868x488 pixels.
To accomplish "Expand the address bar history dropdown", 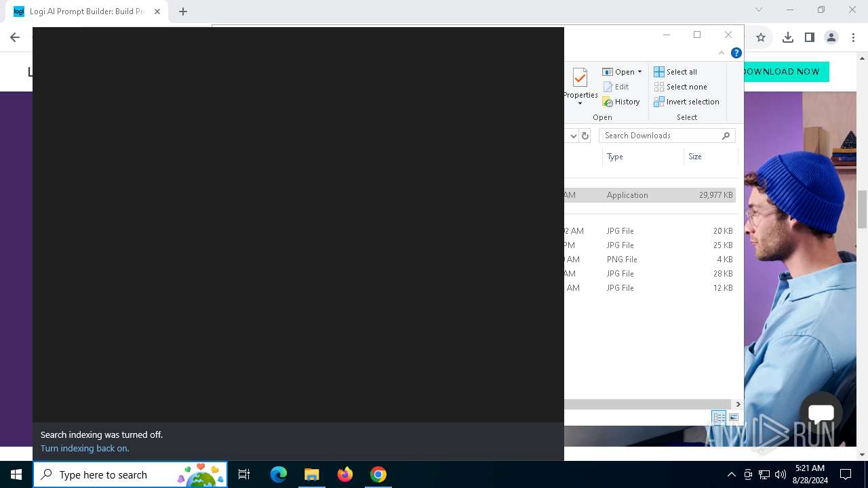I will [x=573, y=136].
